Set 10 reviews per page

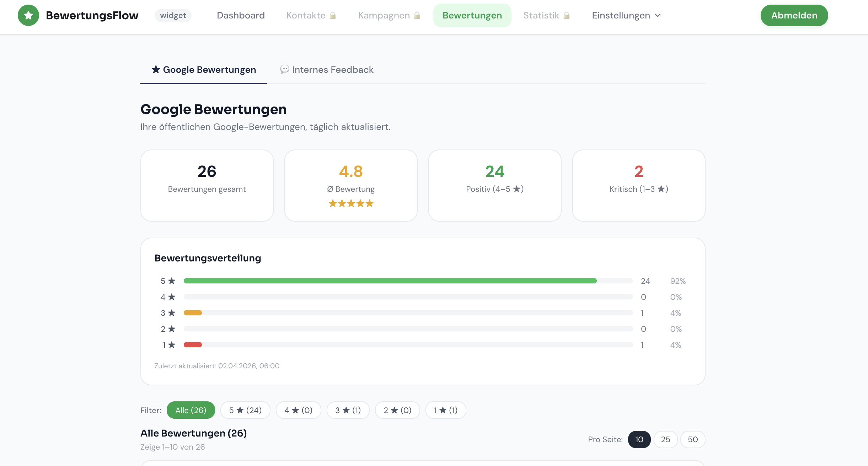(x=639, y=439)
